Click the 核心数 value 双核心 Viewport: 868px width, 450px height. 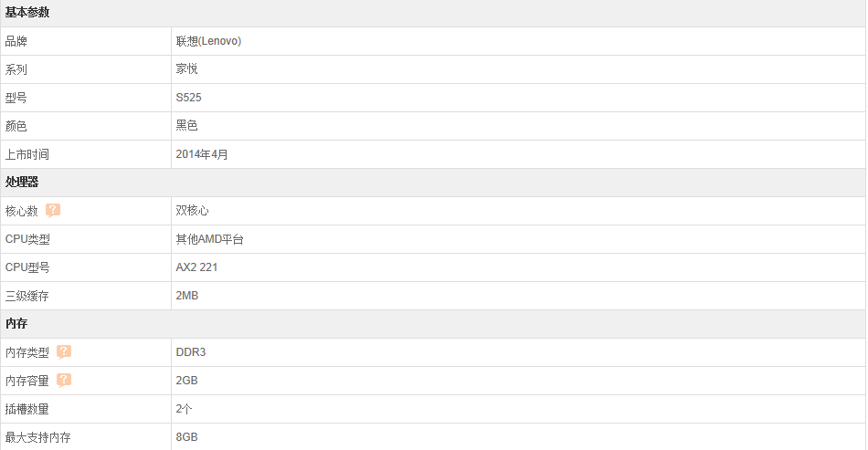(192, 211)
